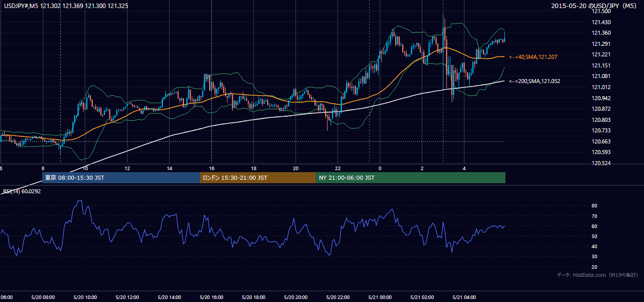Click the 2015-05-20 USD/JPY (M5) chart title
Image resolution: width=644 pixels, height=302 pixels.
point(595,6)
